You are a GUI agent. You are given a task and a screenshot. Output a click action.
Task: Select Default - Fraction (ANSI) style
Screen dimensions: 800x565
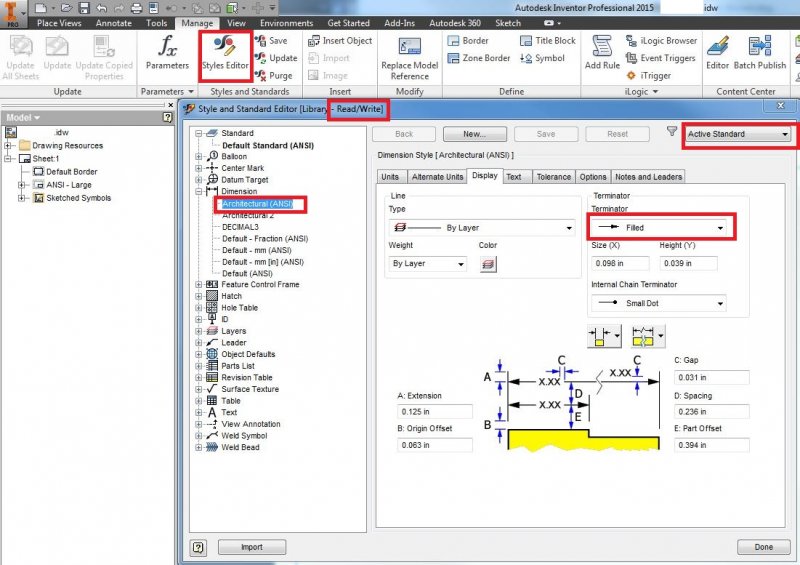265,239
